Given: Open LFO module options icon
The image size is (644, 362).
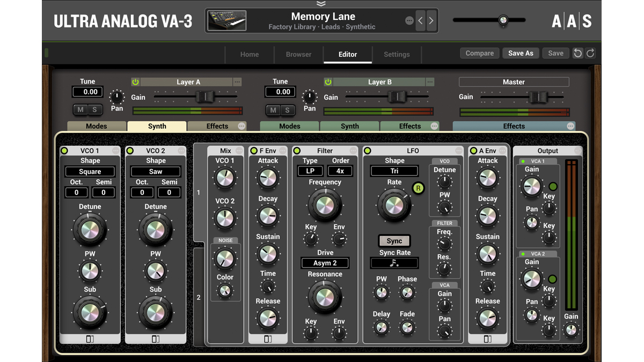Looking at the screenshot, I should pos(459,151).
